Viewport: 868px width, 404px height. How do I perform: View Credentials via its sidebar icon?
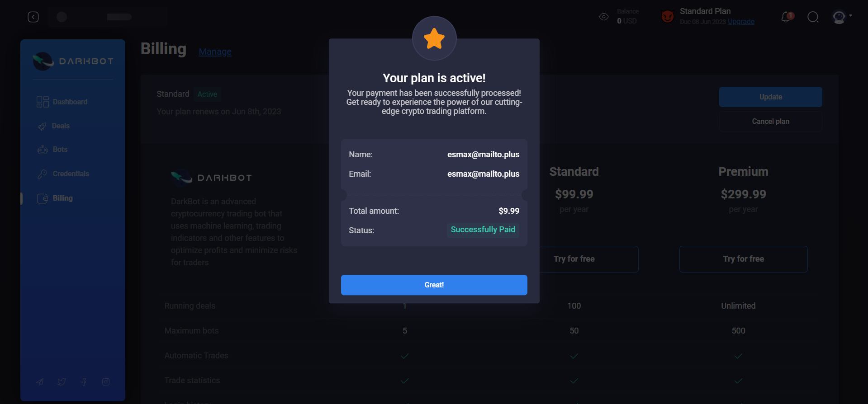point(43,174)
